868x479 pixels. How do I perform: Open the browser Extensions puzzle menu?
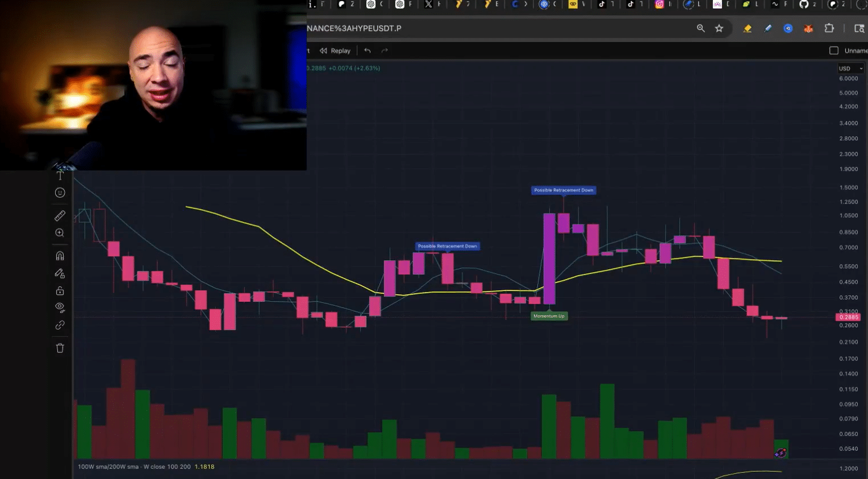coord(829,28)
